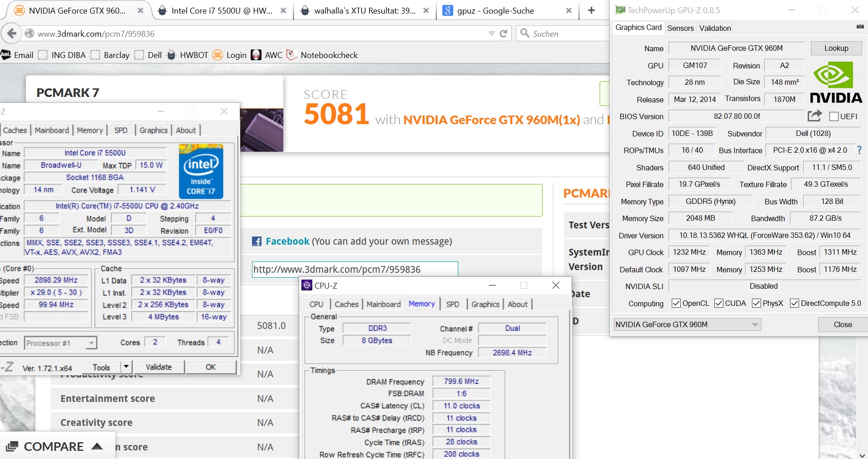
Task: Expand the COMPARE panel arrow
Action: pyautogui.click(x=97, y=446)
